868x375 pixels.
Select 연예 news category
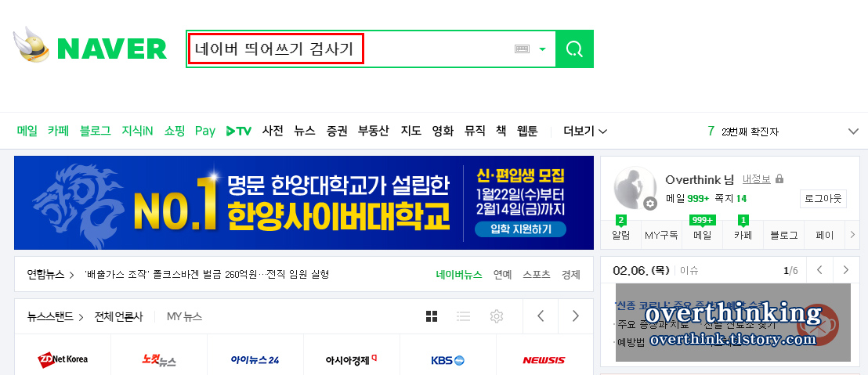click(x=503, y=274)
